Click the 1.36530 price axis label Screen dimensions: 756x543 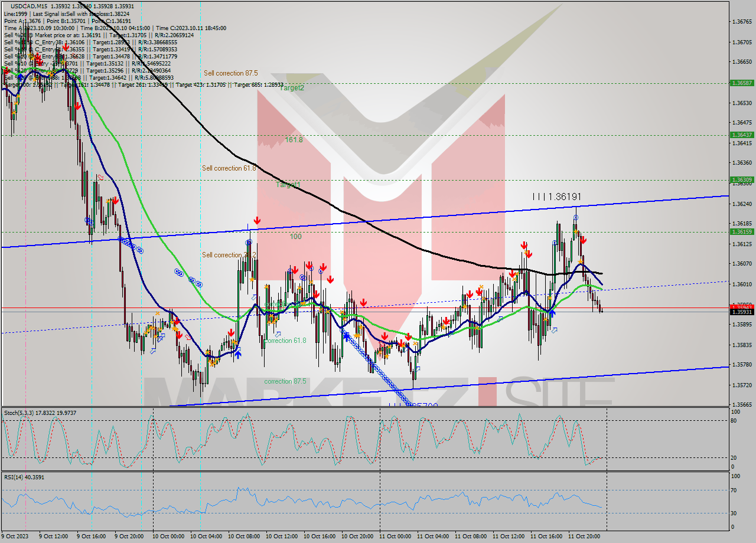741,103
